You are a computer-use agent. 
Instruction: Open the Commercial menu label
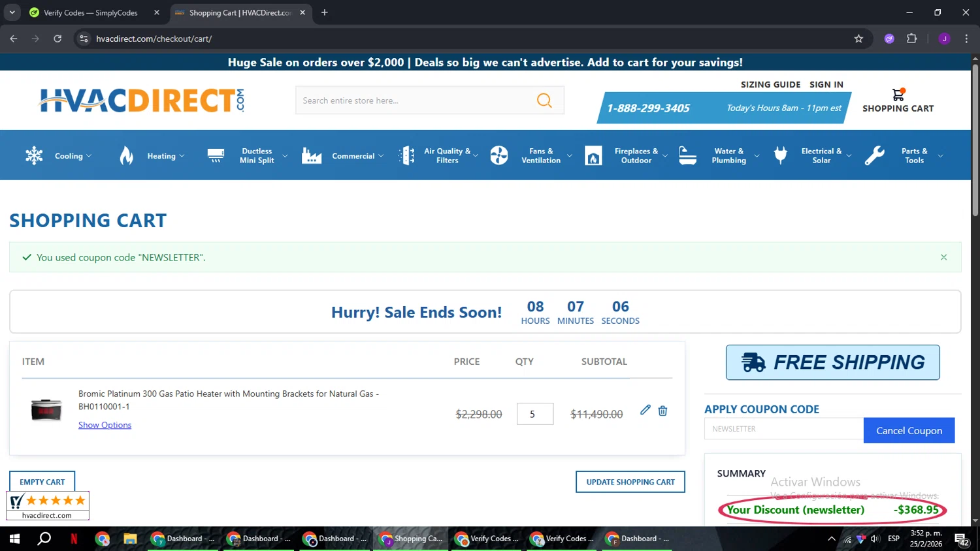click(353, 156)
